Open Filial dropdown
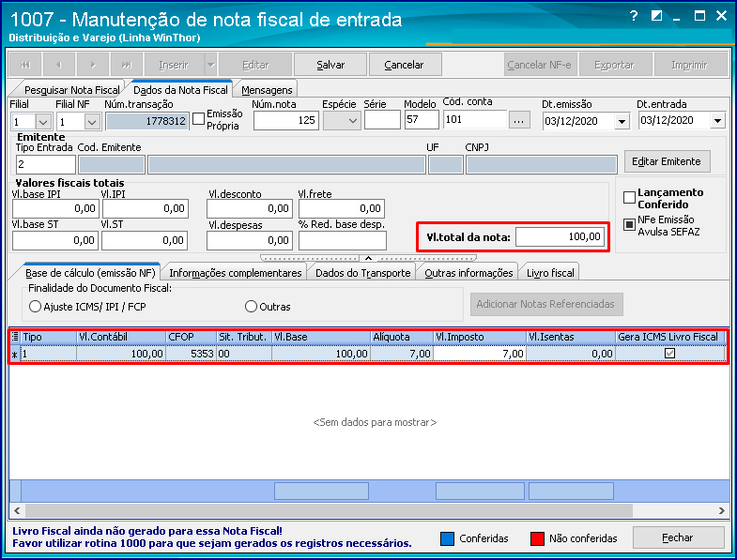737x560 pixels. coord(43,122)
